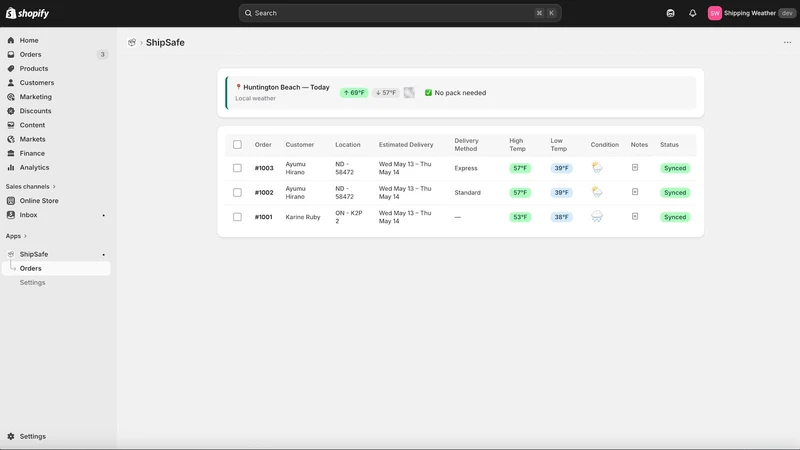This screenshot has width=800, height=450.
Task: Open order #1002 link
Action: 264,192
